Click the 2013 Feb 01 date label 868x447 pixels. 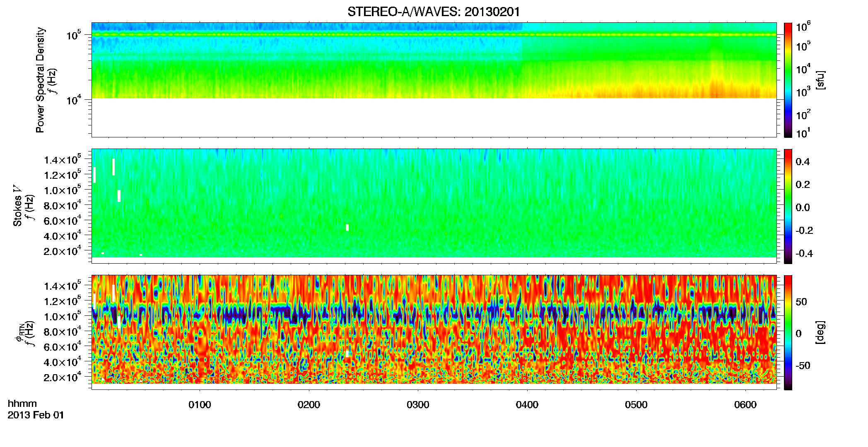pyautogui.click(x=36, y=415)
